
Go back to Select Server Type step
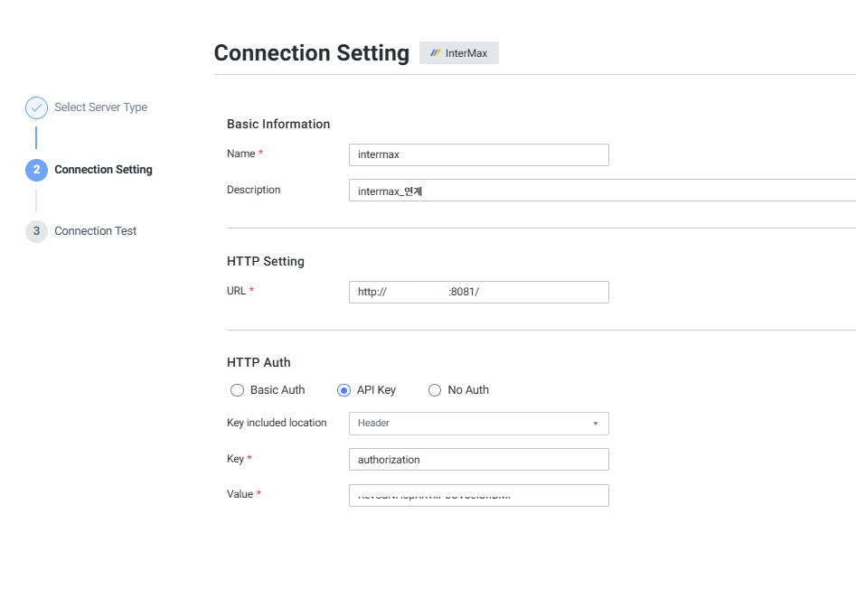[x=100, y=107]
